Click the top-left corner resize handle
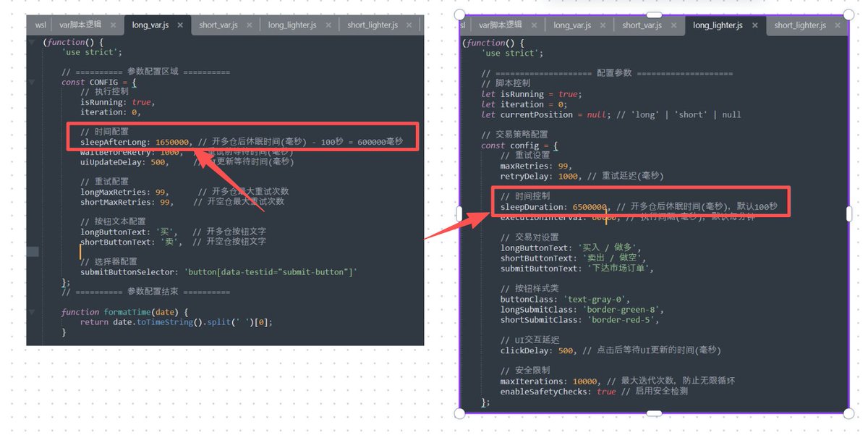 click(x=459, y=15)
